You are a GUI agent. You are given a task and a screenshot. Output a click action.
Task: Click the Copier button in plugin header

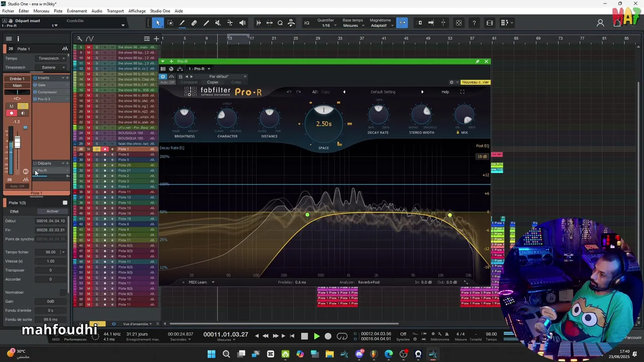coord(213,82)
